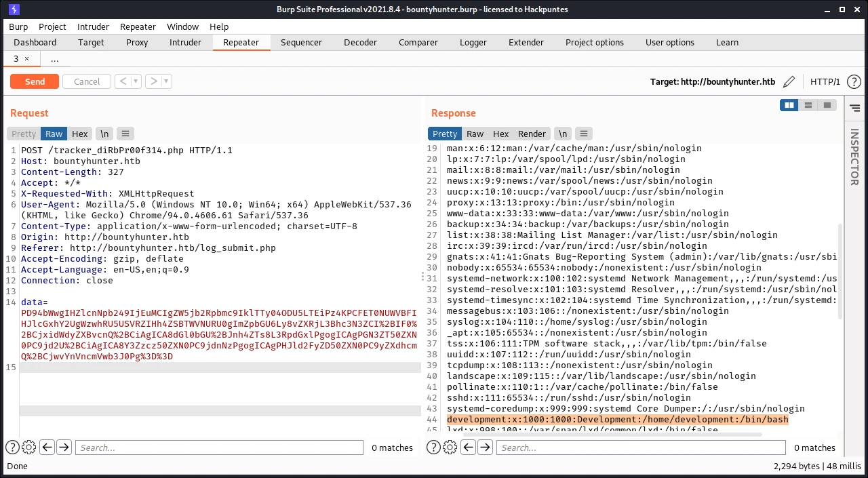This screenshot has height=478, width=868.
Task: Go back in request history
Action: coord(123,81)
